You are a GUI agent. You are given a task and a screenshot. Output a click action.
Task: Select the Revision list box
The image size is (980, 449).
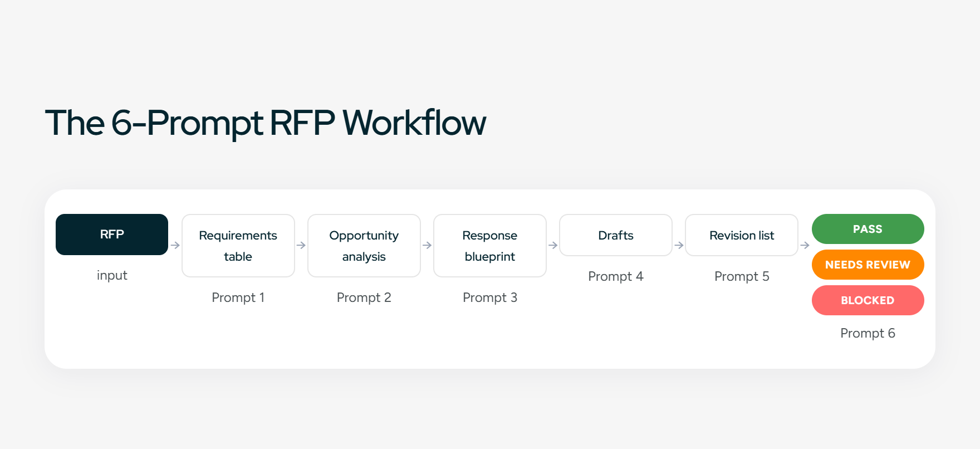click(x=742, y=235)
